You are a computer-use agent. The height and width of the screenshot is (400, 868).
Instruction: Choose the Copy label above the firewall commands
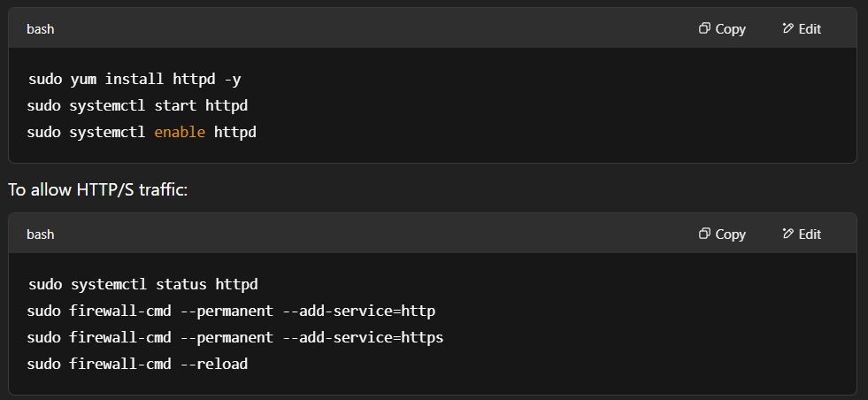730,235
